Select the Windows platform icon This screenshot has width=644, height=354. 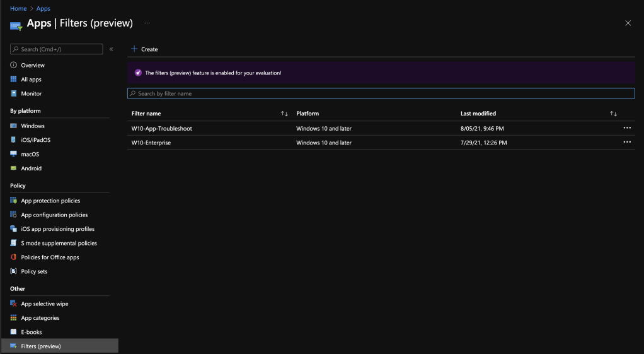(x=13, y=126)
